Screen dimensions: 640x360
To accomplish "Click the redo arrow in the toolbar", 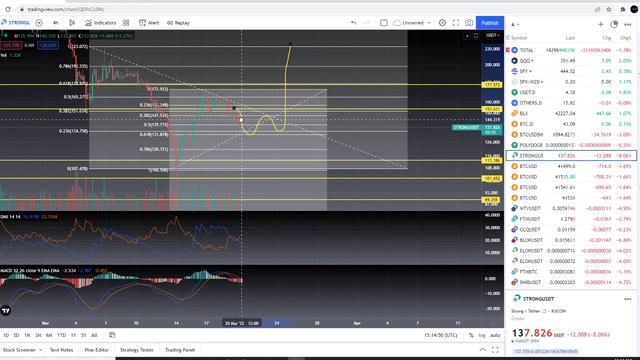I will [x=367, y=23].
